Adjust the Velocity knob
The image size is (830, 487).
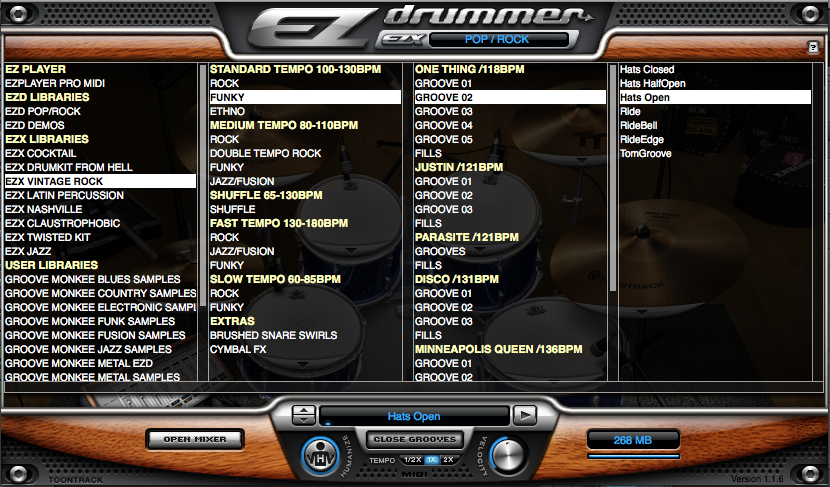pos(507,455)
